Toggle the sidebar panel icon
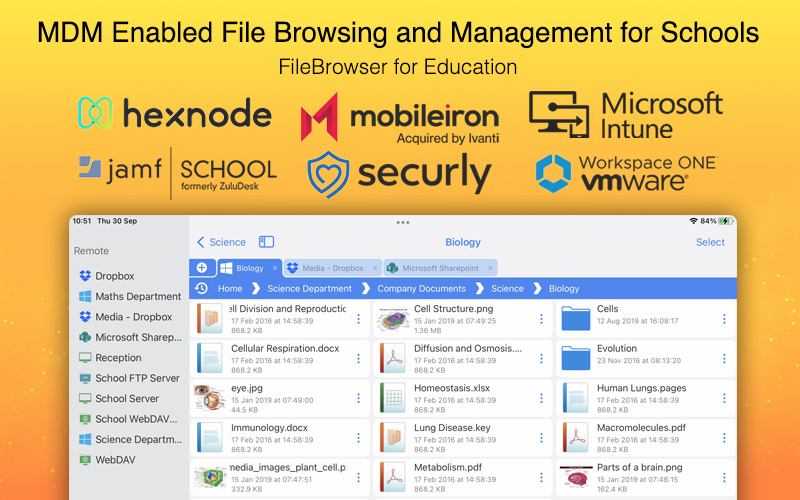The image size is (800, 500). click(266, 241)
